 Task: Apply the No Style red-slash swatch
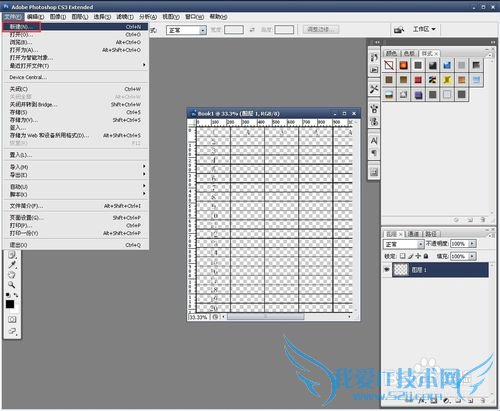click(389, 65)
